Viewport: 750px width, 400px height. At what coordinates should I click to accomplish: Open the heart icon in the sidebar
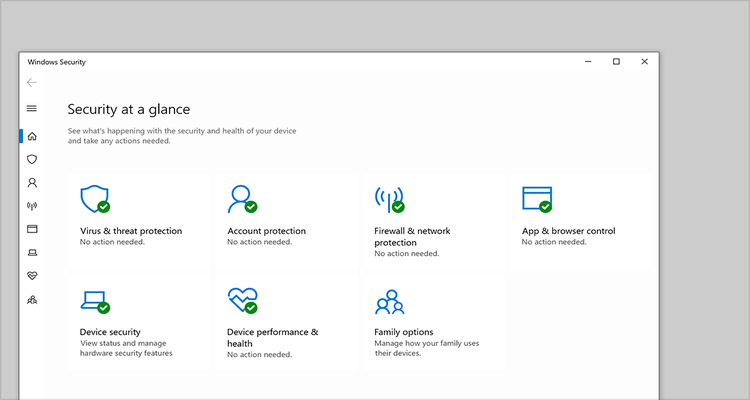[32, 276]
